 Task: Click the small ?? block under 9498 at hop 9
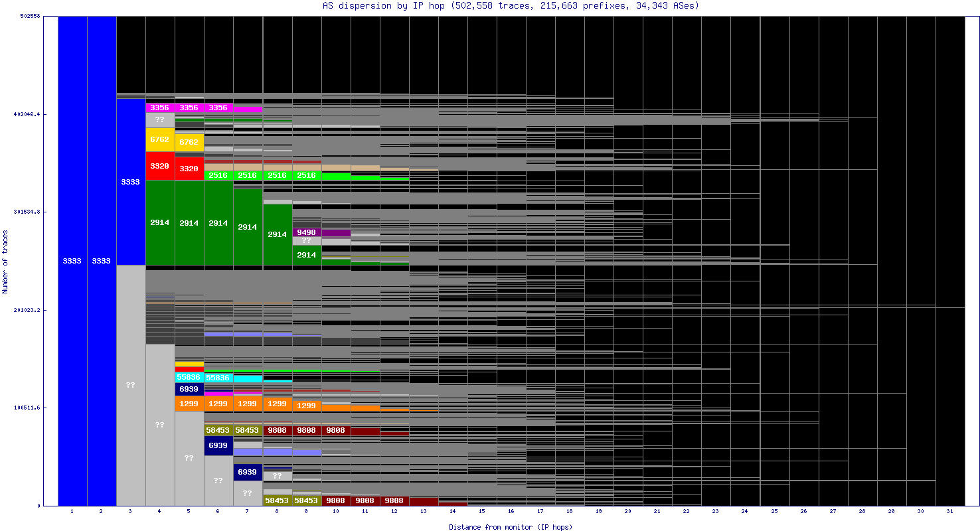click(306, 241)
